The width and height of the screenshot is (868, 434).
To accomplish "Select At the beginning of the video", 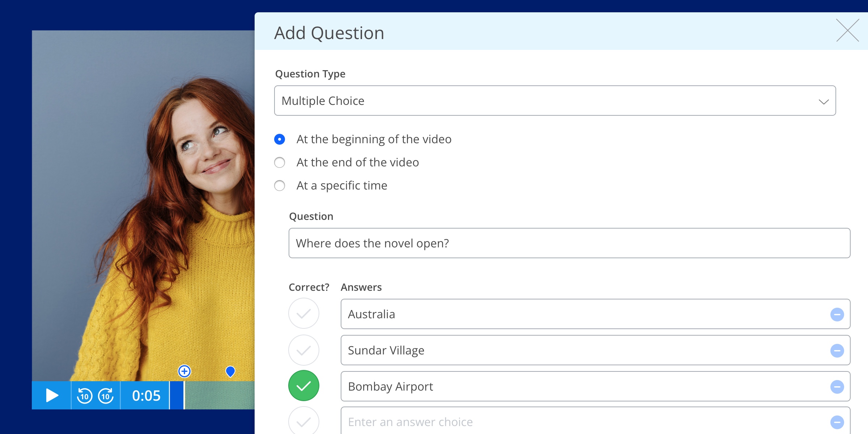I will pyautogui.click(x=280, y=139).
